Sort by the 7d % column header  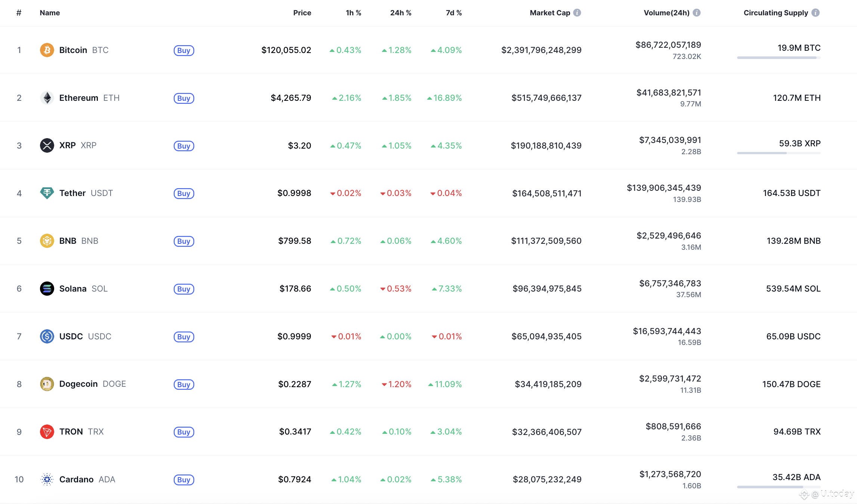coord(454,13)
